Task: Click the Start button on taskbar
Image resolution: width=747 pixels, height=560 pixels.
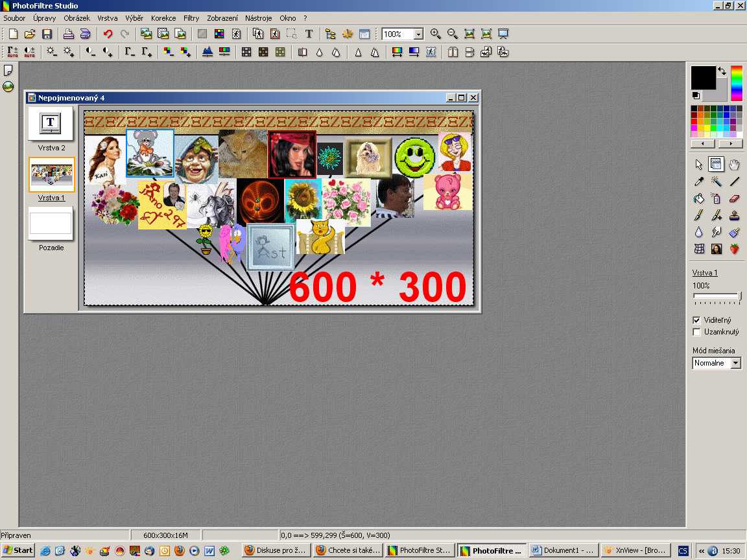Action: 18,550
